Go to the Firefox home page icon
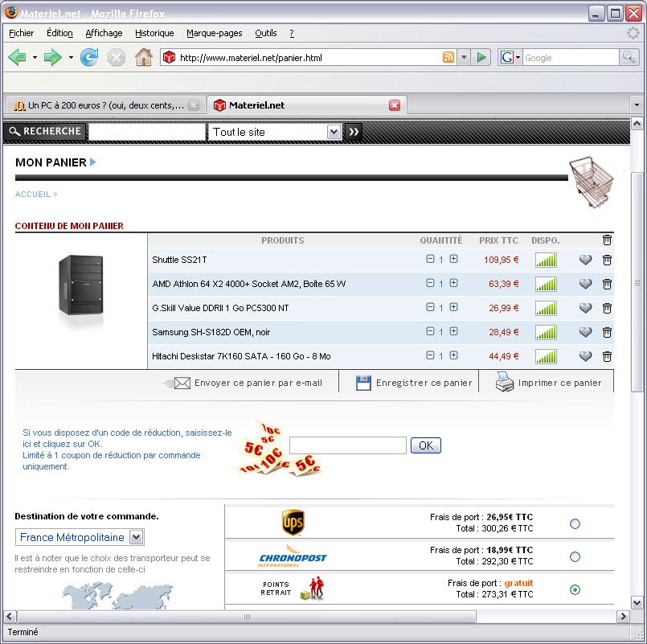 pyautogui.click(x=144, y=57)
